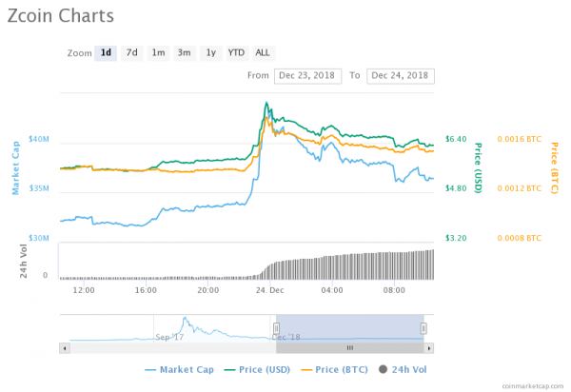
Task: Click the navigator right scroll arrow
Action: [x=429, y=348]
